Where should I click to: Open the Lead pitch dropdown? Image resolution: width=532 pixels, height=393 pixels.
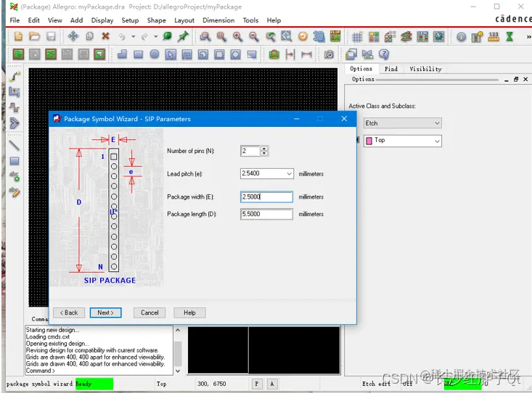click(x=289, y=173)
